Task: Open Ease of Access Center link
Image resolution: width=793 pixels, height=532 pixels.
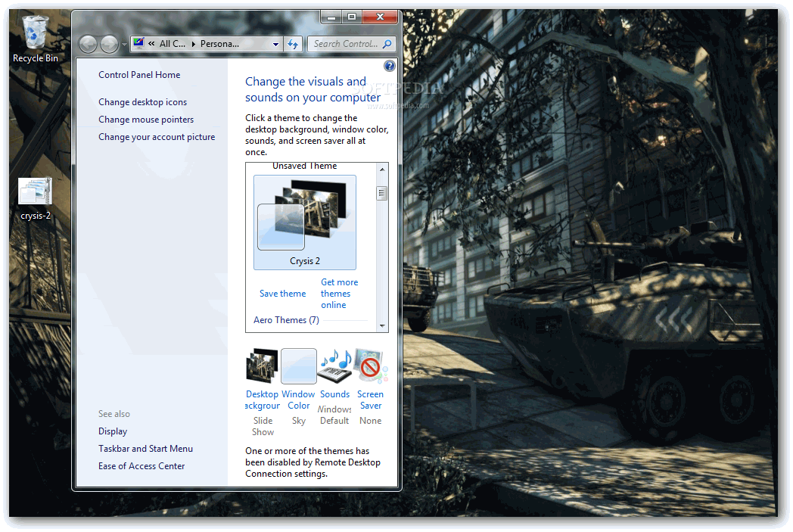Action: click(141, 466)
